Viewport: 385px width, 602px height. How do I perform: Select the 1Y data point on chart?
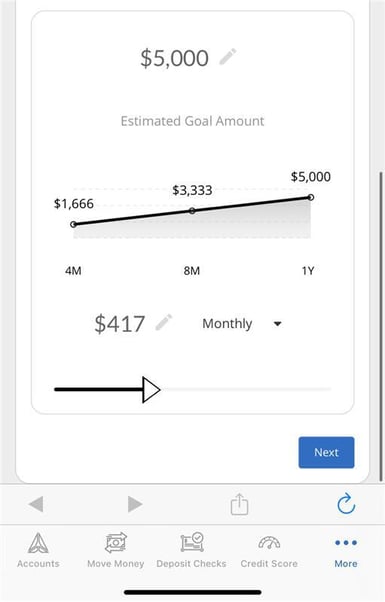(311, 197)
